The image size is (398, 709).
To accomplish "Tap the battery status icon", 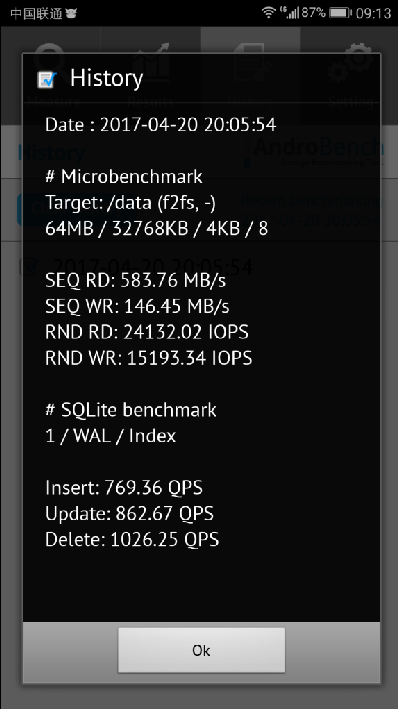I will 340,13.
